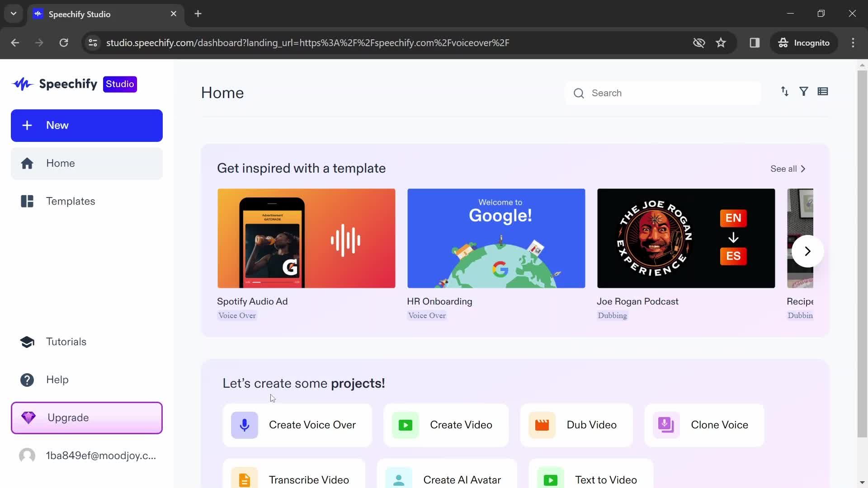Click the filter funnel icon
The width and height of the screenshot is (868, 488).
pyautogui.click(x=804, y=92)
